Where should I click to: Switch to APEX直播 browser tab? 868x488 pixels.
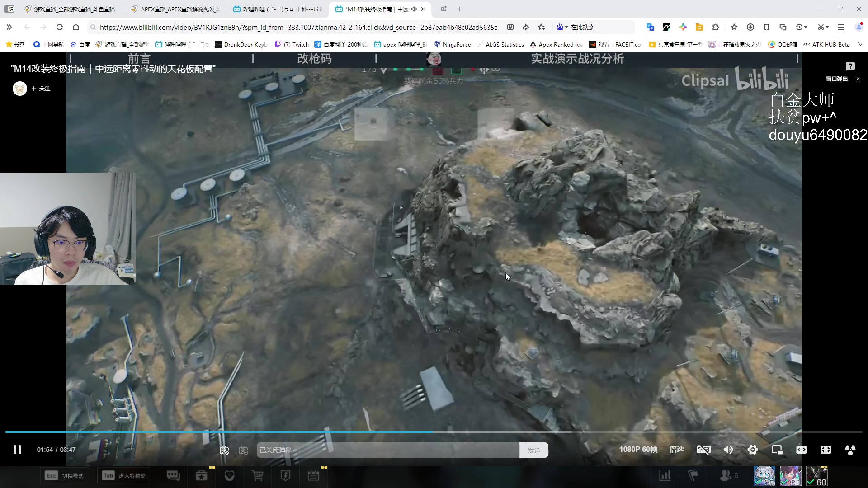point(175,9)
